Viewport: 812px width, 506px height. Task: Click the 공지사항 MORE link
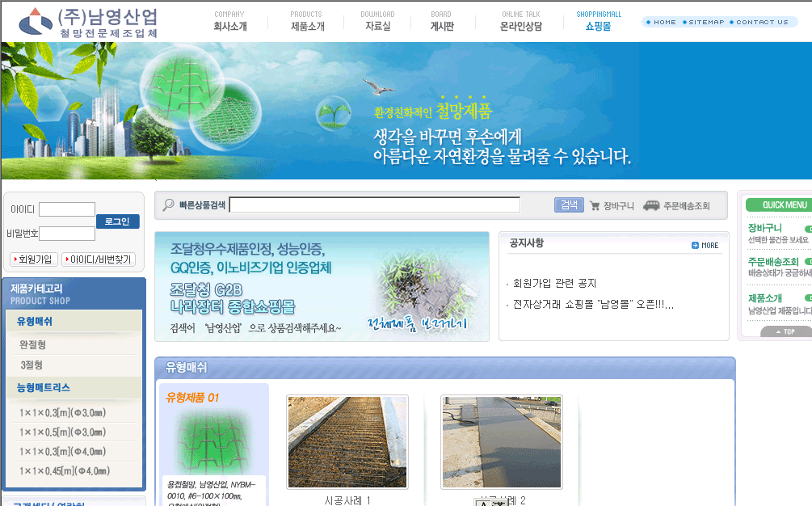pos(709,246)
